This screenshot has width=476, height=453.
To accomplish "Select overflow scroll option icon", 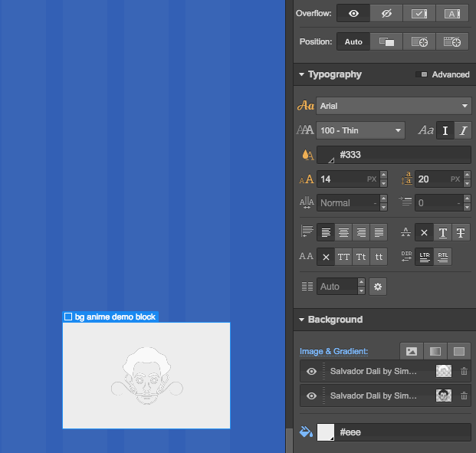I will point(419,13).
